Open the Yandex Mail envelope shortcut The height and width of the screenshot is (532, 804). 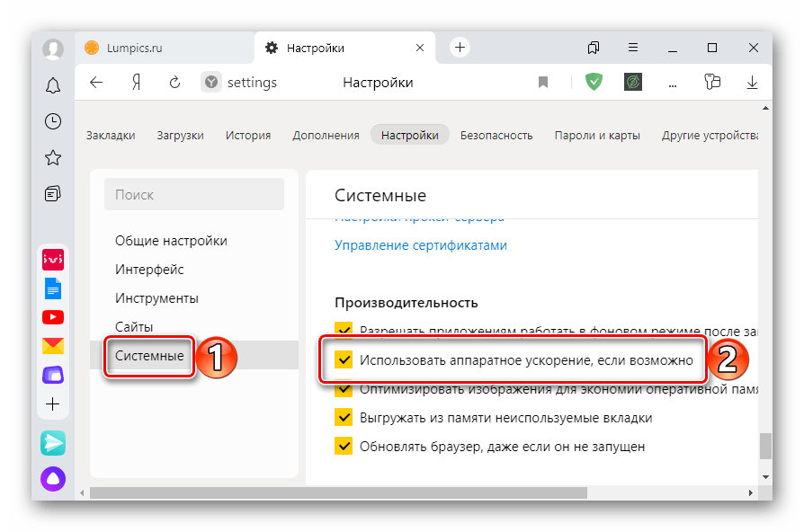[x=53, y=346]
